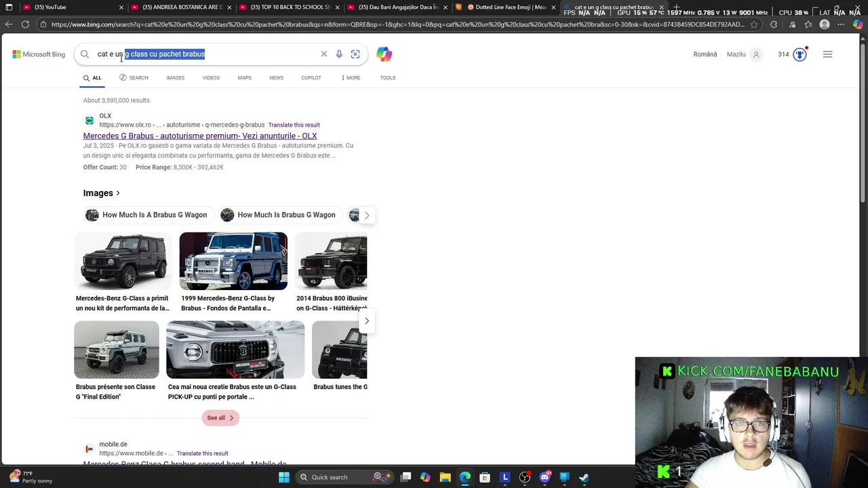Image resolution: width=868 pixels, height=488 pixels.
Task: Click Microsoft Edge taskbar icon
Action: coord(465,477)
